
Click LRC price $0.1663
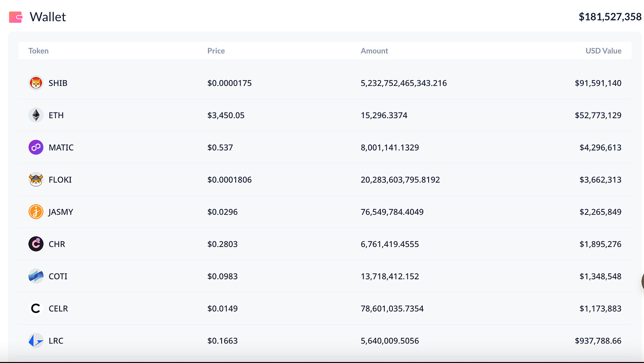tap(222, 341)
